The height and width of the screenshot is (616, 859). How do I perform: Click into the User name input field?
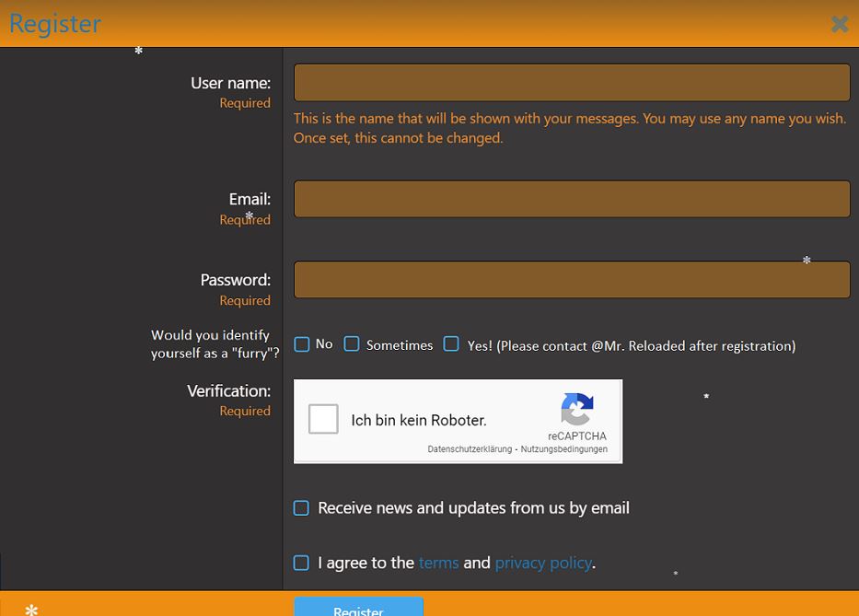[x=572, y=83]
